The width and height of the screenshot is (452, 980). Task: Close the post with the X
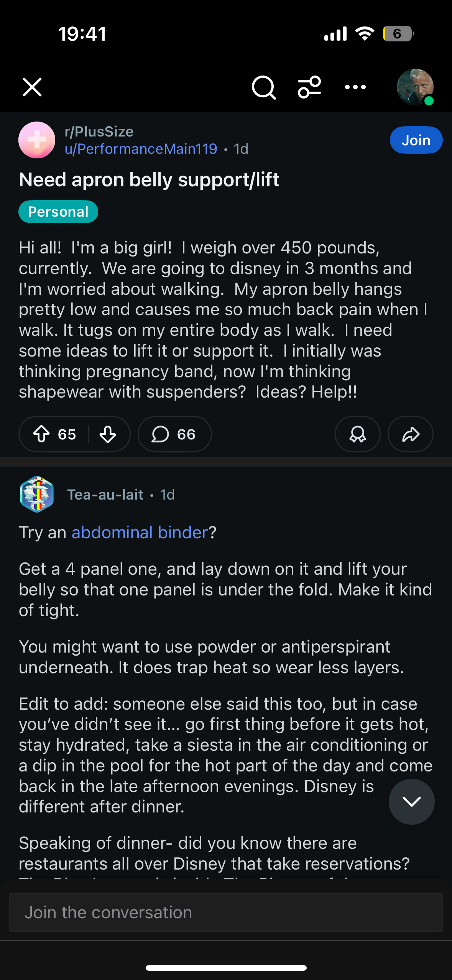click(x=32, y=87)
